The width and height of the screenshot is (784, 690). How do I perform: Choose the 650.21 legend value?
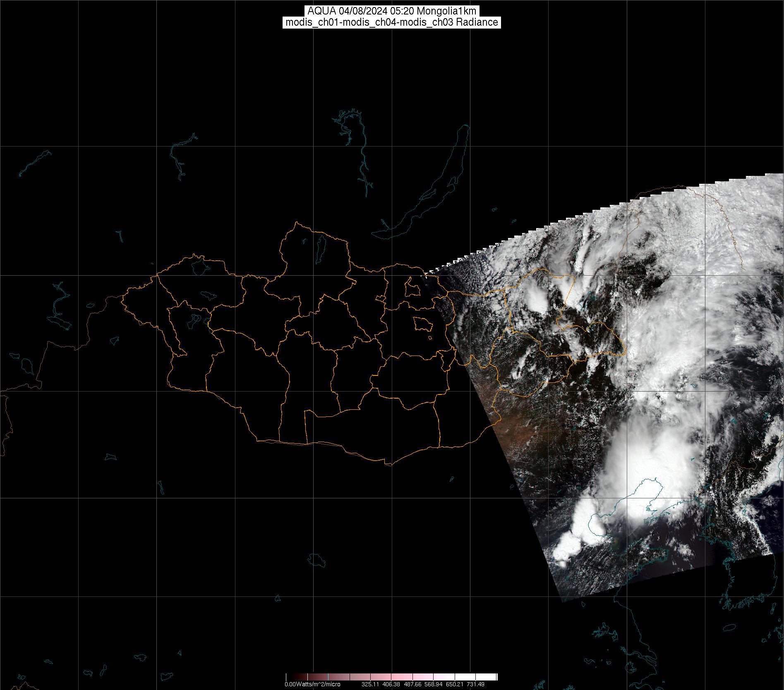(x=454, y=685)
